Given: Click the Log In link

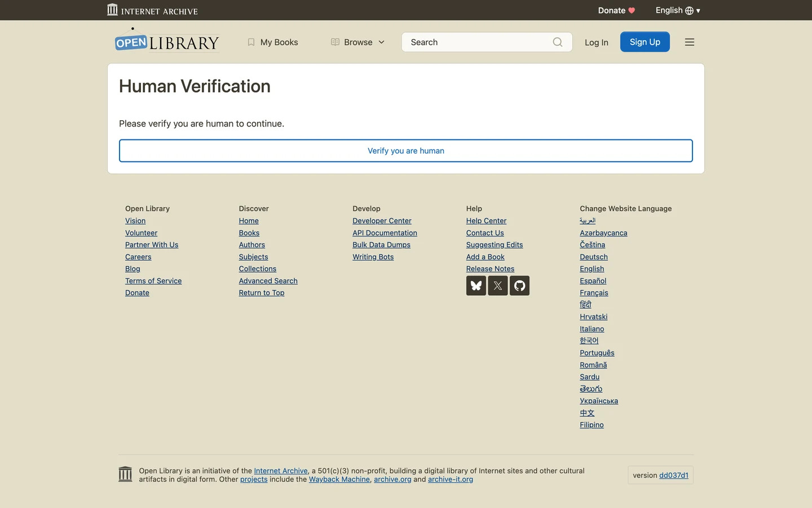Looking at the screenshot, I should pos(597,42).
